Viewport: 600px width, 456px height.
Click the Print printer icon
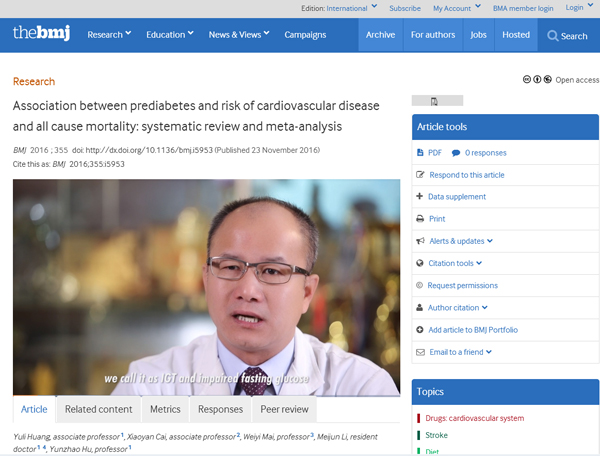[x=420, y=219]
